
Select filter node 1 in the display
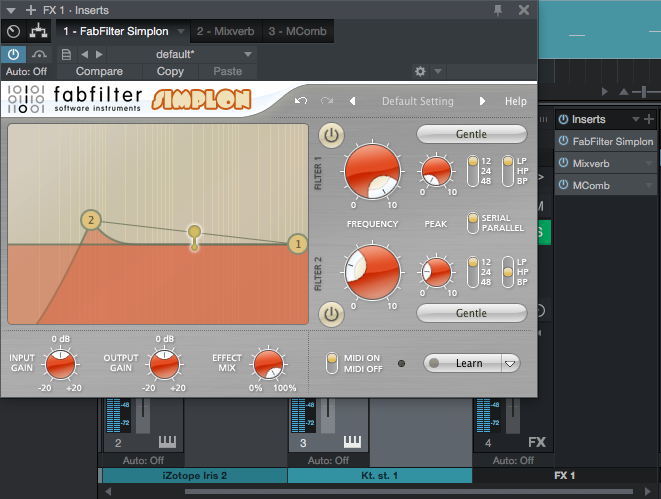click(298, 244)
